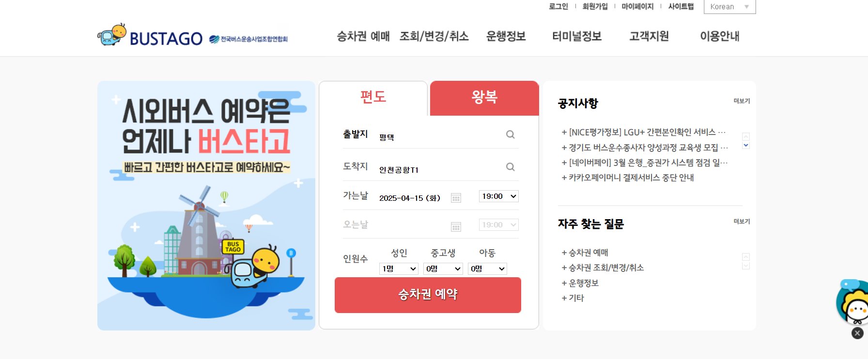Open 터미널정보 menu item
The height and width of the screenshot is (359, 868).
click(x=576, y=36)
